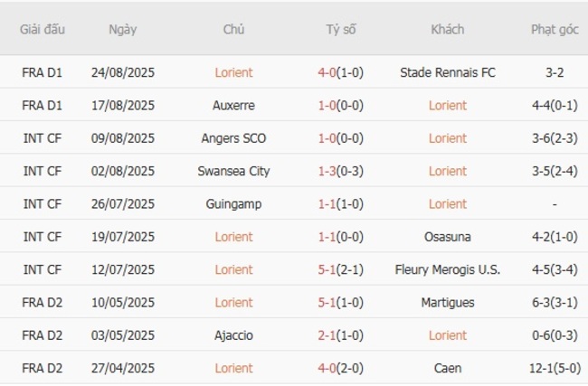Open the Swansea City team link

(x=234, y=171)
